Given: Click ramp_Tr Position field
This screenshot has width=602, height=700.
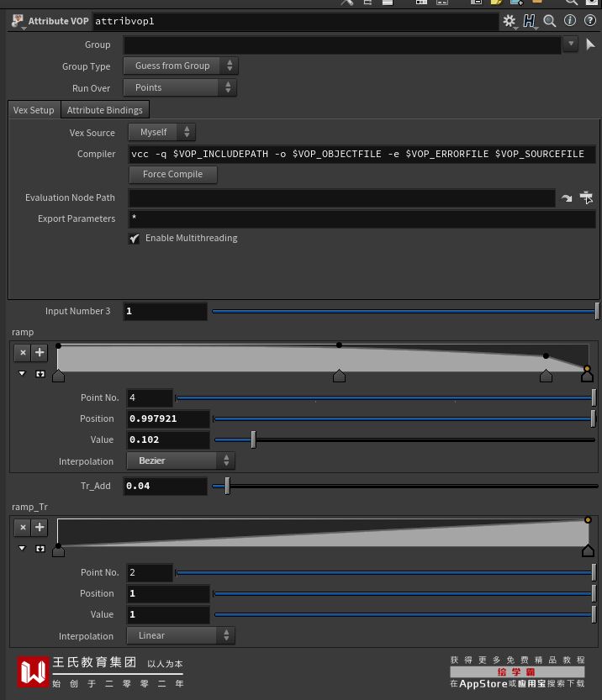Looking at the screenshot, I should coord(168,594).
